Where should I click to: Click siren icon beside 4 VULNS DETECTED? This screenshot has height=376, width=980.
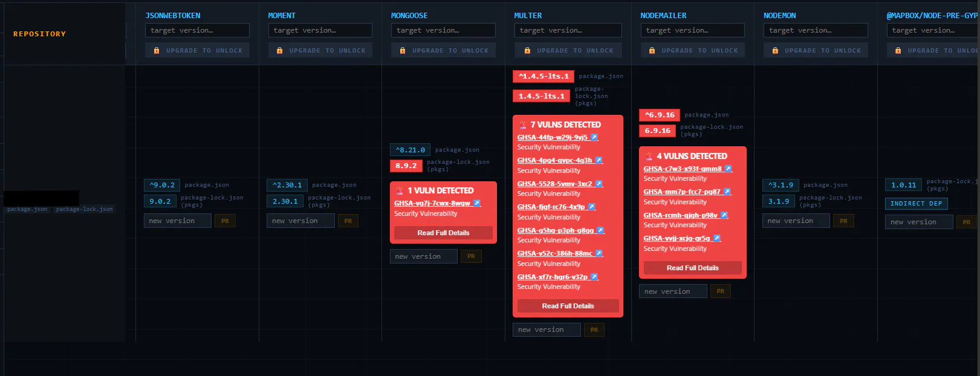(649, 156)
